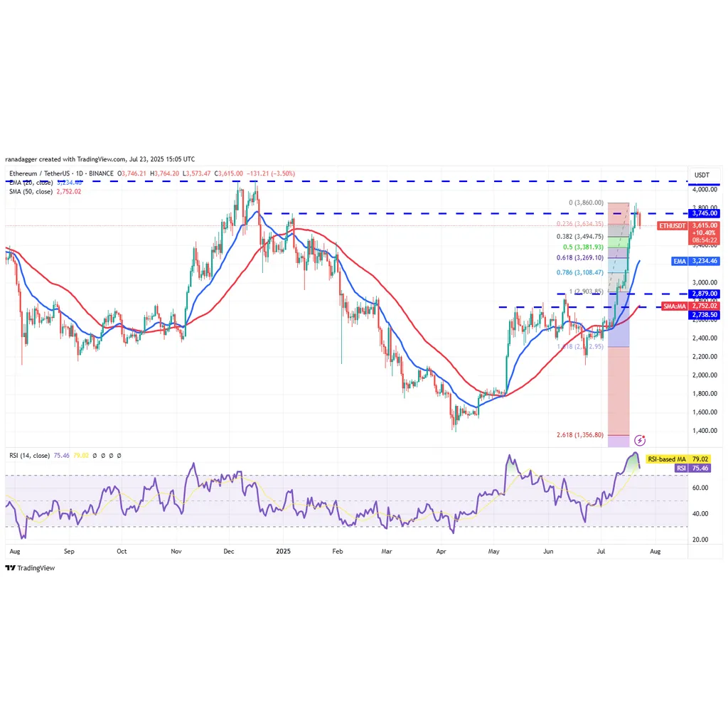728x728 pixels.
Task: Click the May time axis label
Action: tap(493, 552)
